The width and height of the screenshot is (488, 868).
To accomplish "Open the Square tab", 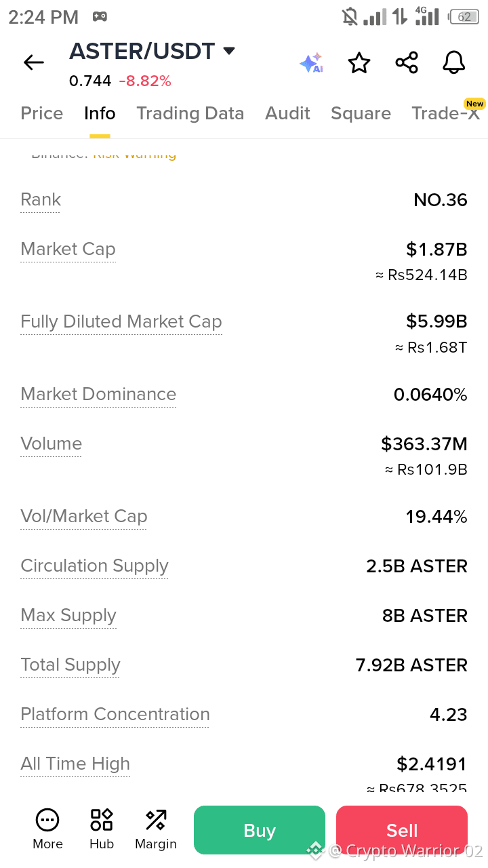I will 361,113.
